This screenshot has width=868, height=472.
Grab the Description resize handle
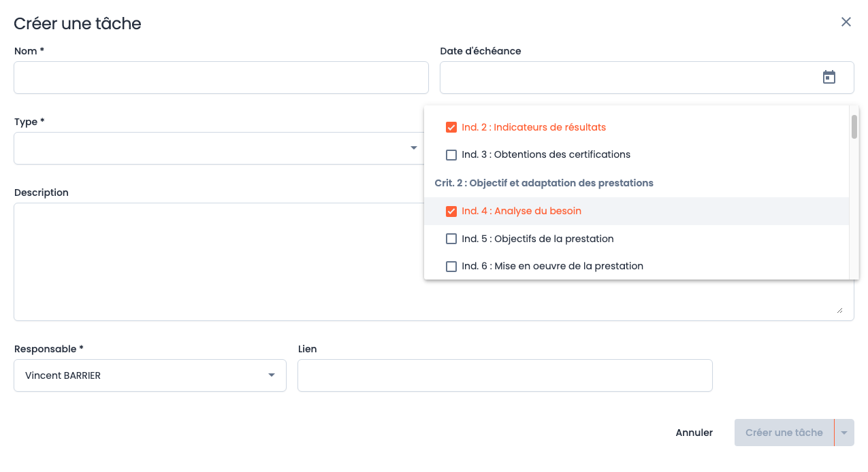[839, 310]
